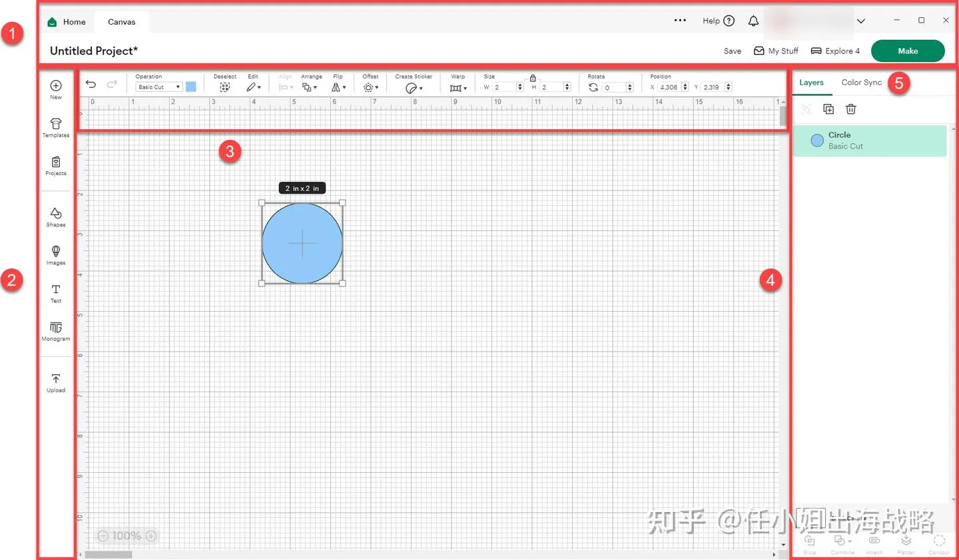This screenshot has height=560, width=959.
Task: Expand the Flip dropdown
Action: 339,87
